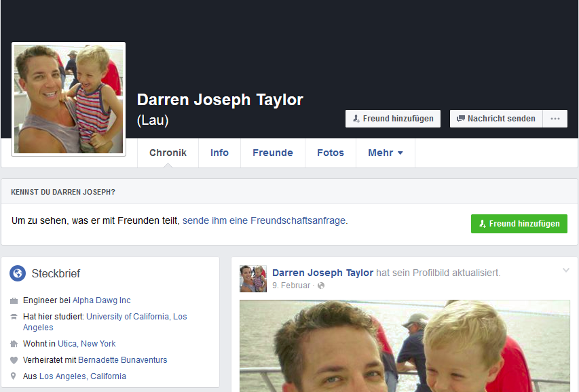The image size is (579, 392).
Task: Open the 'Utica, New York' link
Action: 86,344
